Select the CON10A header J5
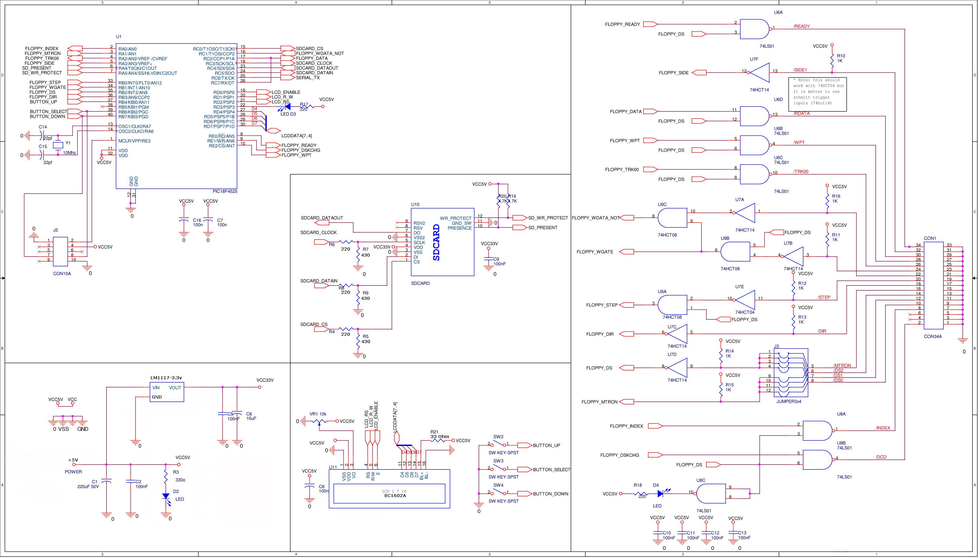This screenshot has height=558, width=980. pos(61,251)
